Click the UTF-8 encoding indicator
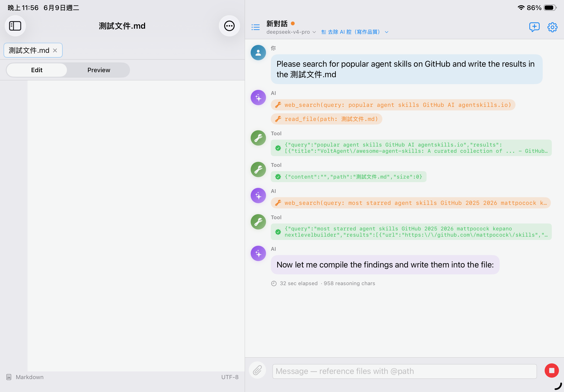Viewport: 564px width, 392px height. click(x=230, y=377)
